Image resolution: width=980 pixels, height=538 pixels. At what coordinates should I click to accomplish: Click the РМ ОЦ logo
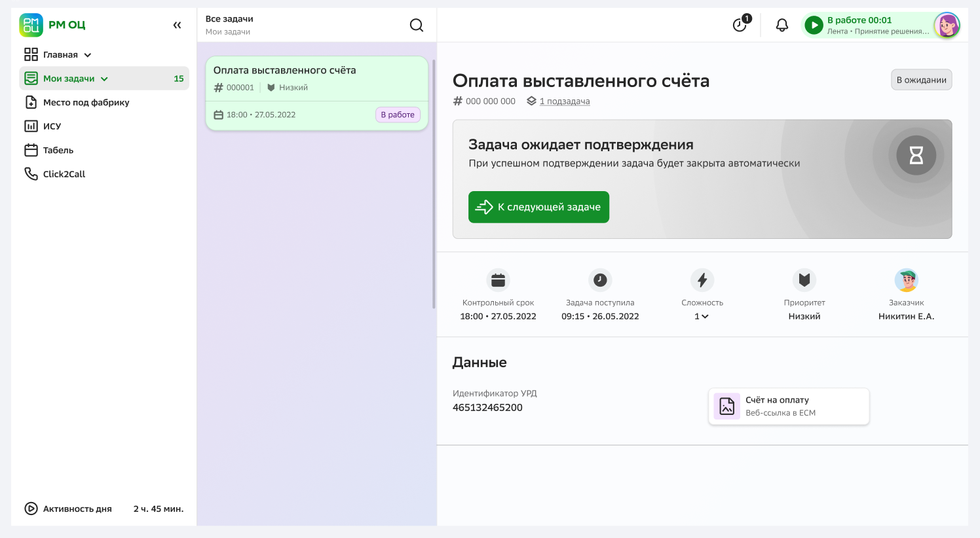click(x=52, y=25)
